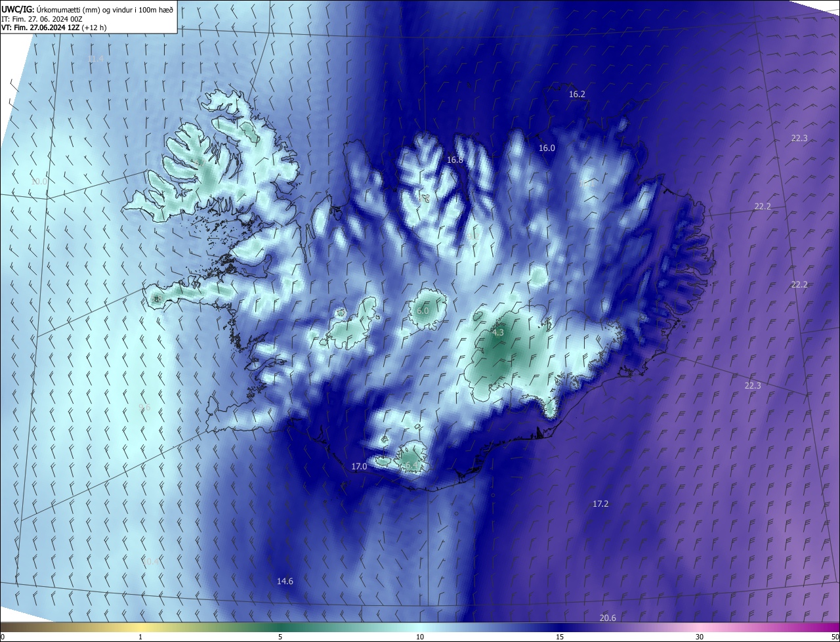
Task: Click the 16.8 value label on map
Action: (x=455, y=160)
